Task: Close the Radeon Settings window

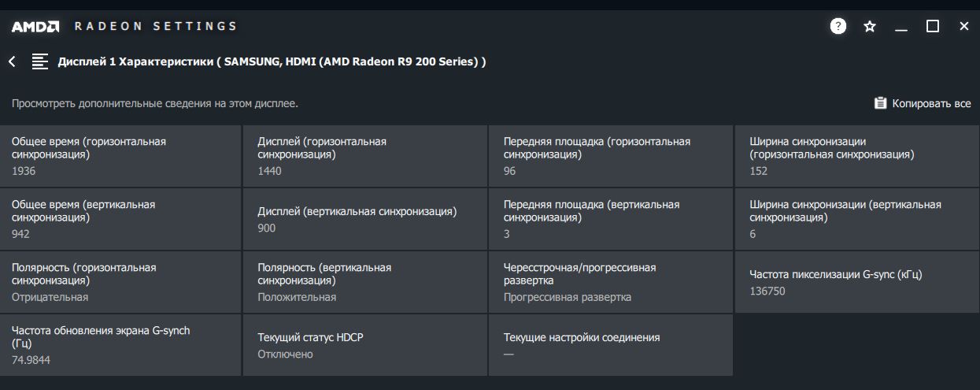Action: point(964,26)
